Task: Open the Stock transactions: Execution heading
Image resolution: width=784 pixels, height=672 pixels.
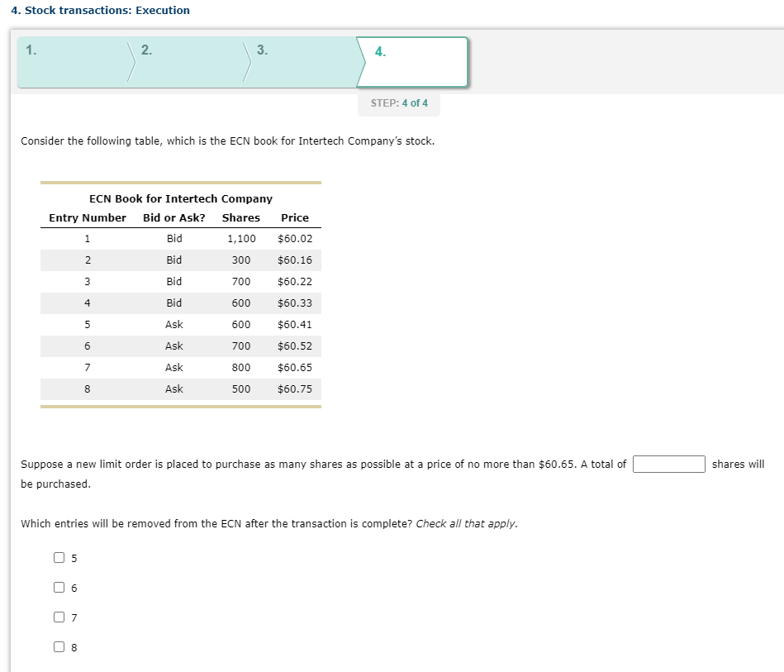Action: point(98,10)
